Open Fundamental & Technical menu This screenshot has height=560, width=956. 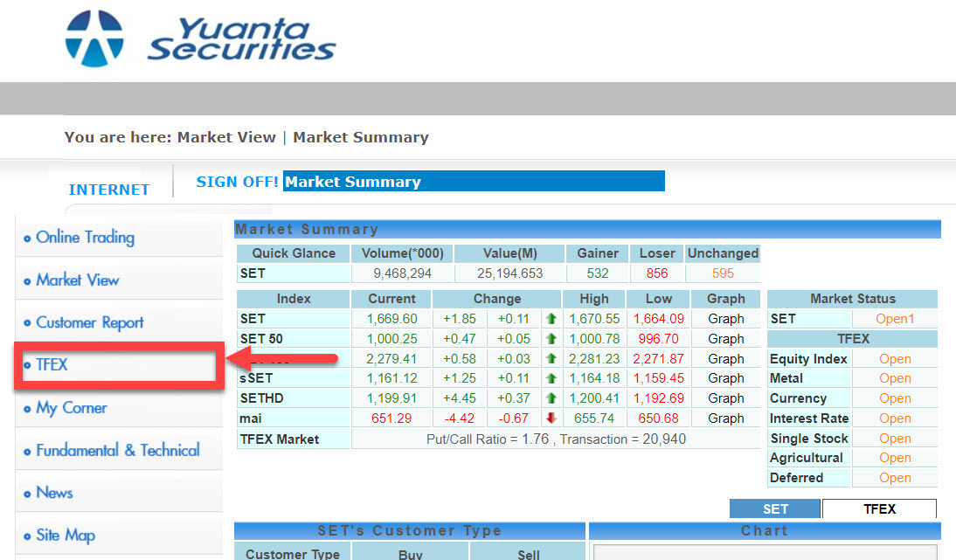118,450
